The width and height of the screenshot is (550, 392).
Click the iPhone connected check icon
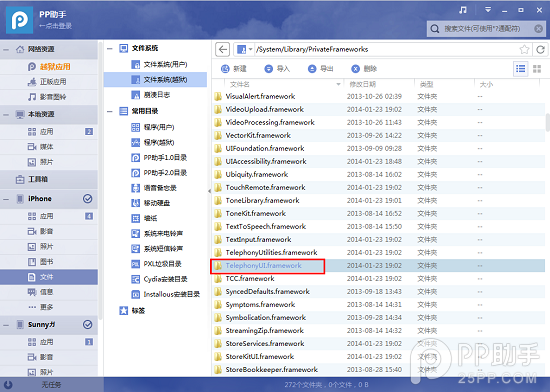pyautogui.click(x=88, y=199)
